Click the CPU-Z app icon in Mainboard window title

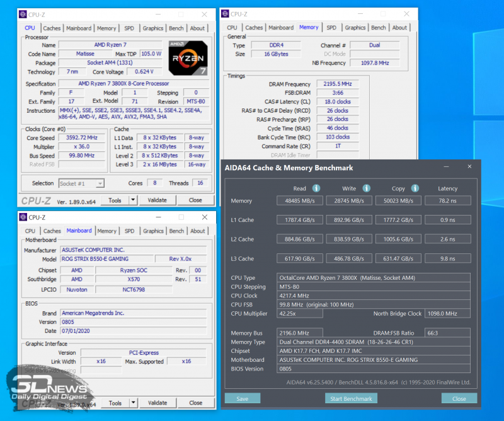tap(23, 217)
